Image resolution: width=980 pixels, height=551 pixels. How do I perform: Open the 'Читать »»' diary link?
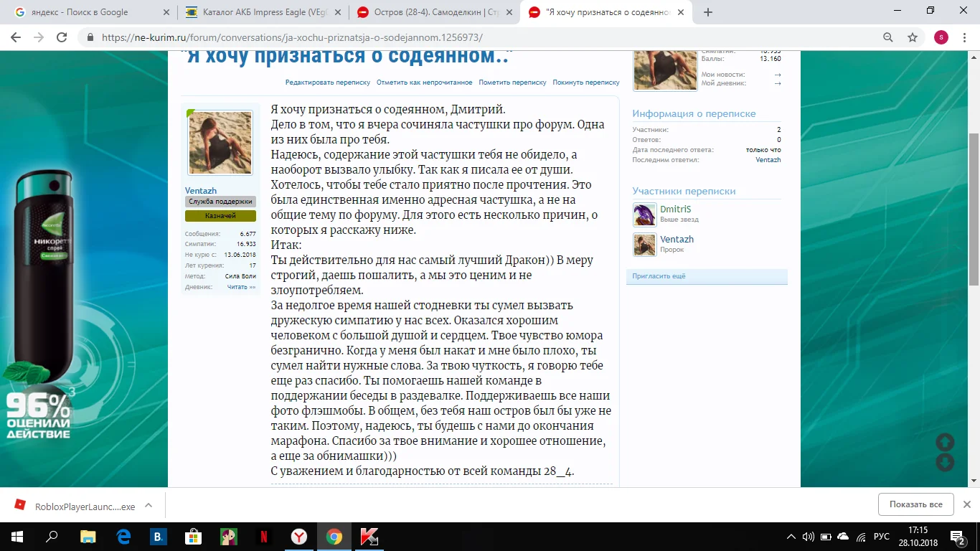pyautogui.click(x=241, y=287)
